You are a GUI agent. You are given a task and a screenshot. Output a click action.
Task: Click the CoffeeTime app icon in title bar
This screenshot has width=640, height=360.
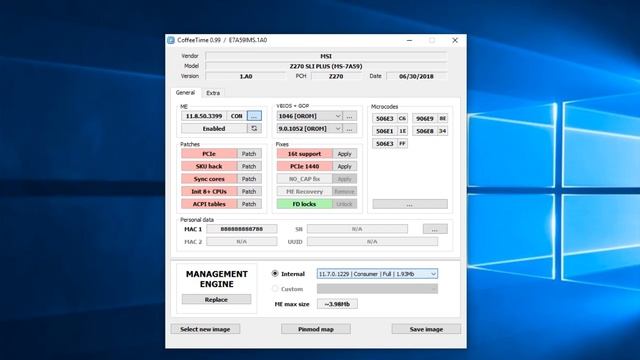[171, 40]
